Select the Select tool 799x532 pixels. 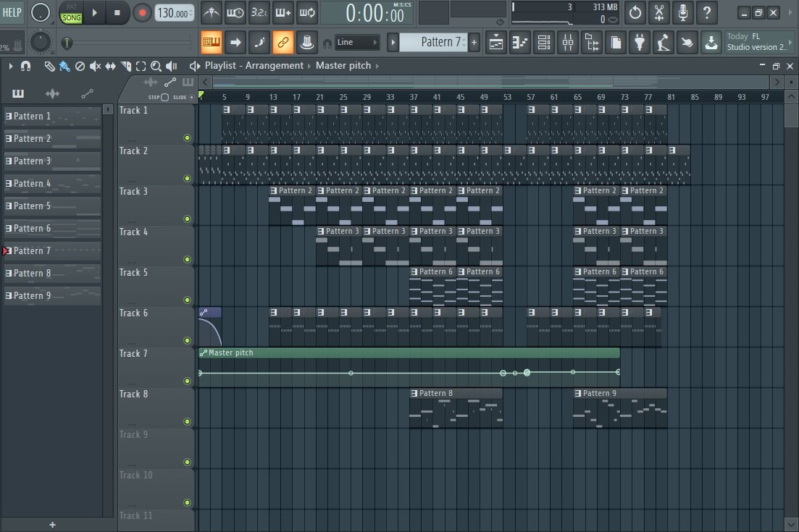click(x=141, y=66)
